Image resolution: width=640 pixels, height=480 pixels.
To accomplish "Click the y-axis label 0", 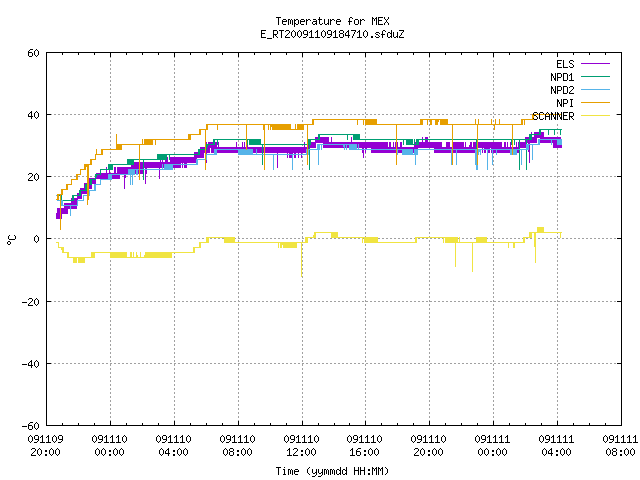I will pyautogui.click(x=37, y=239).
